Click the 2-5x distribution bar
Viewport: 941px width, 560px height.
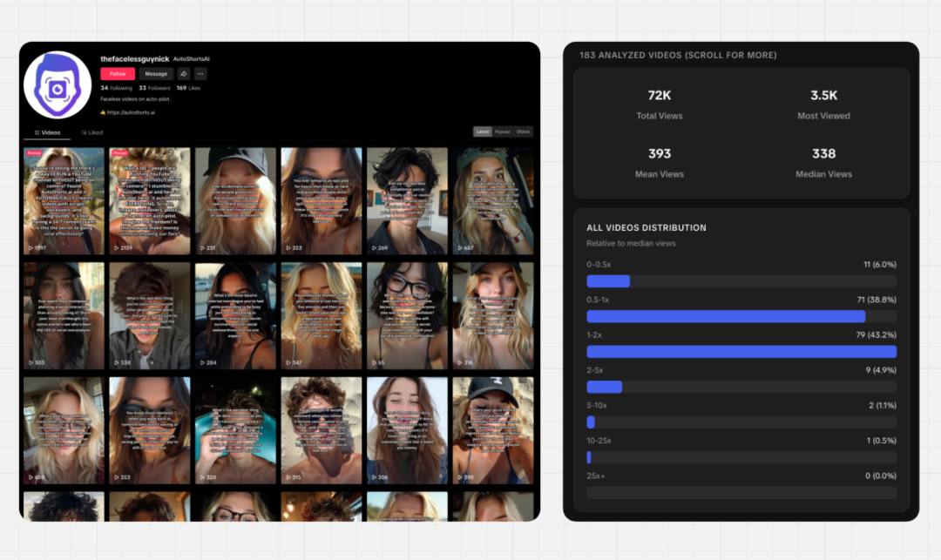tap(741, 388)
